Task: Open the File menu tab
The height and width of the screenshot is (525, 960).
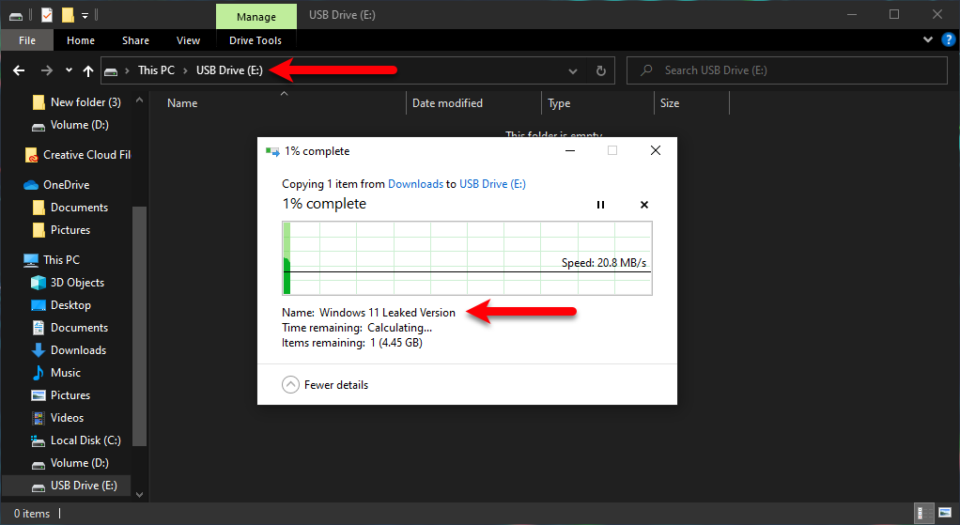Action: pos(27,41)
